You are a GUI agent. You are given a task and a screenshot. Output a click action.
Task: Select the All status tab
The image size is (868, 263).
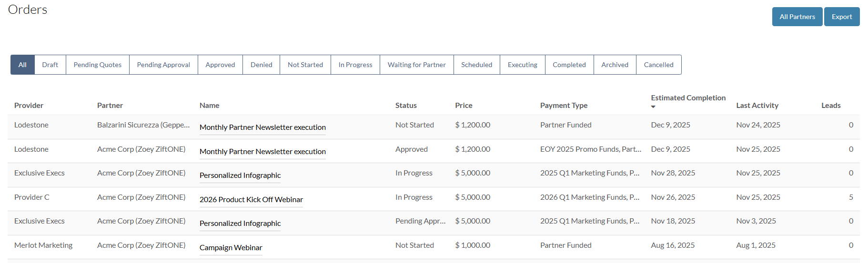tap(22, 65)
